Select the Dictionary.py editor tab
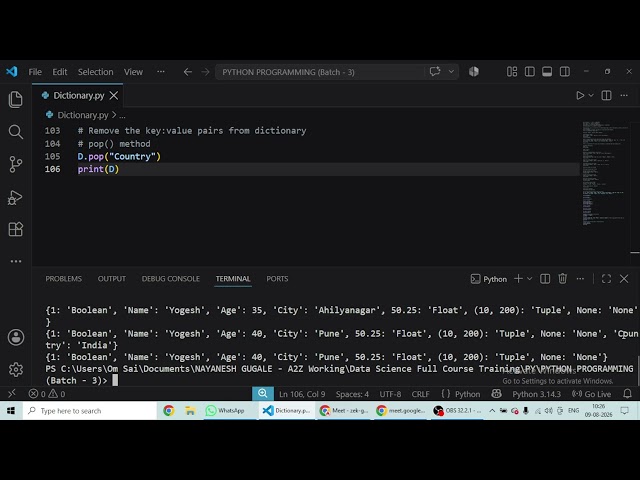640x480 pixels. tap(78, 96)
